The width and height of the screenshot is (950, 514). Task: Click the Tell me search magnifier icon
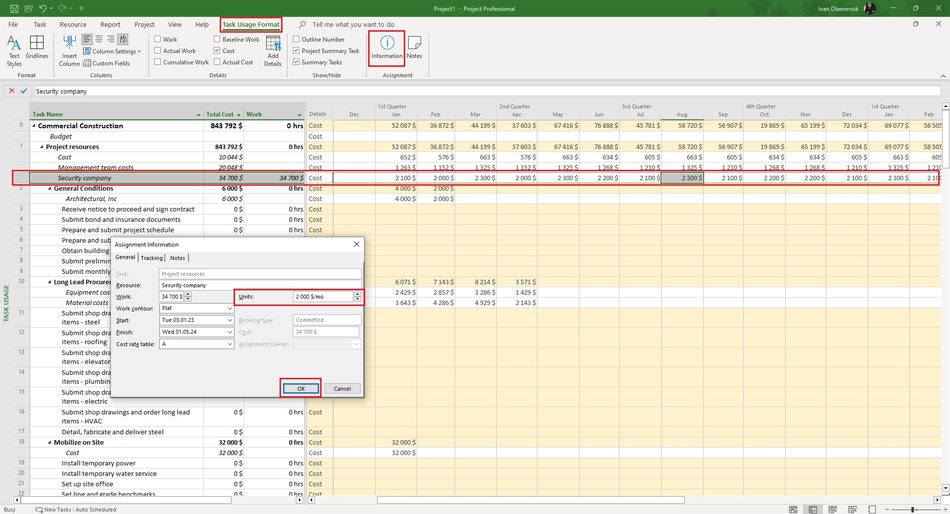click(x=303, y=24)
